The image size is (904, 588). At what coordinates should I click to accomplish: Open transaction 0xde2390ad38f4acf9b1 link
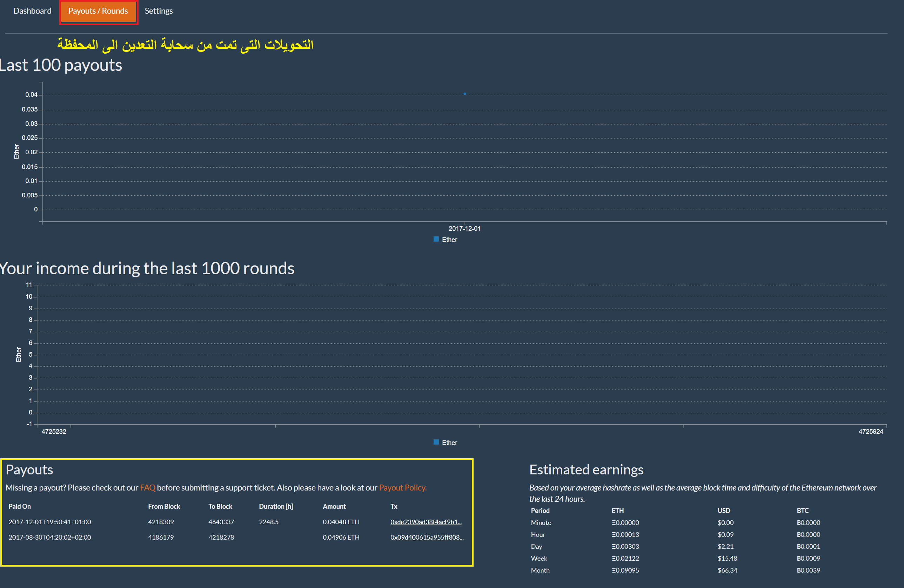click(x=426, y=522)
